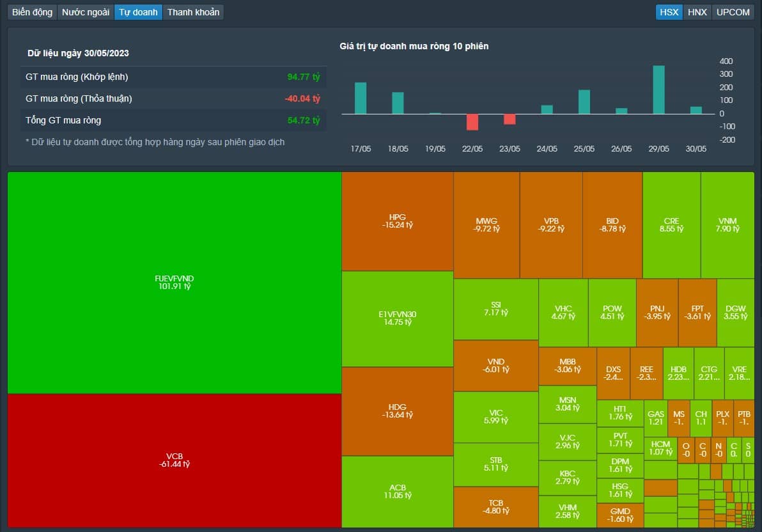Select the STB 5.11 tỷ cell

click(495, 464)
